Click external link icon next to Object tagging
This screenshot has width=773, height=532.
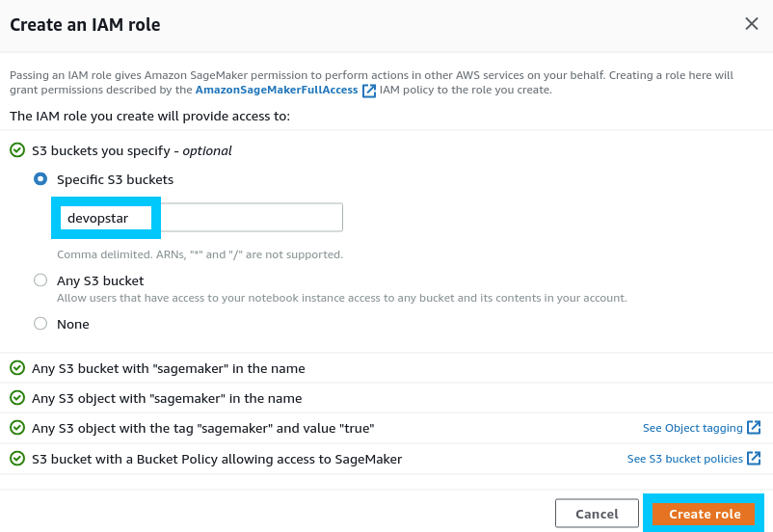tap(755, 428)
